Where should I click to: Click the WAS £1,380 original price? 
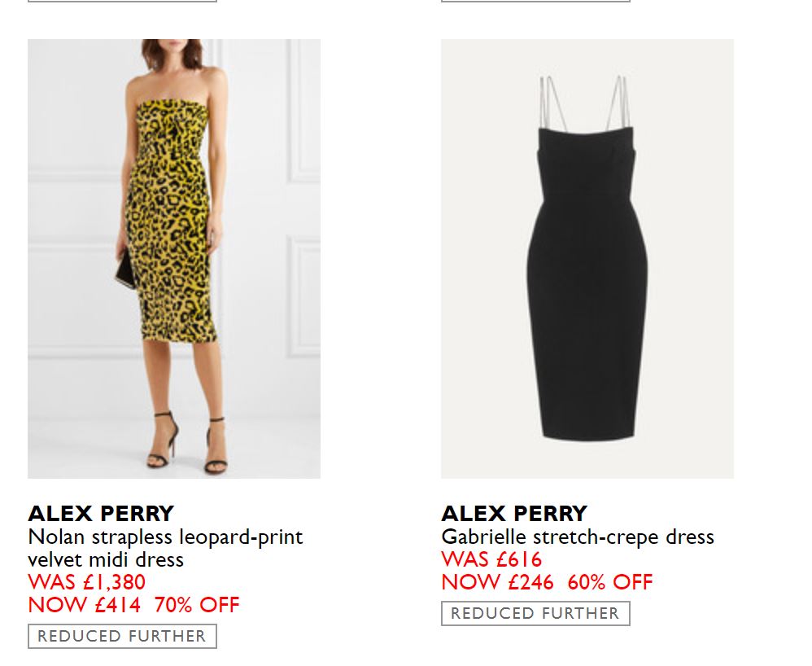click(x=87, y=582)
